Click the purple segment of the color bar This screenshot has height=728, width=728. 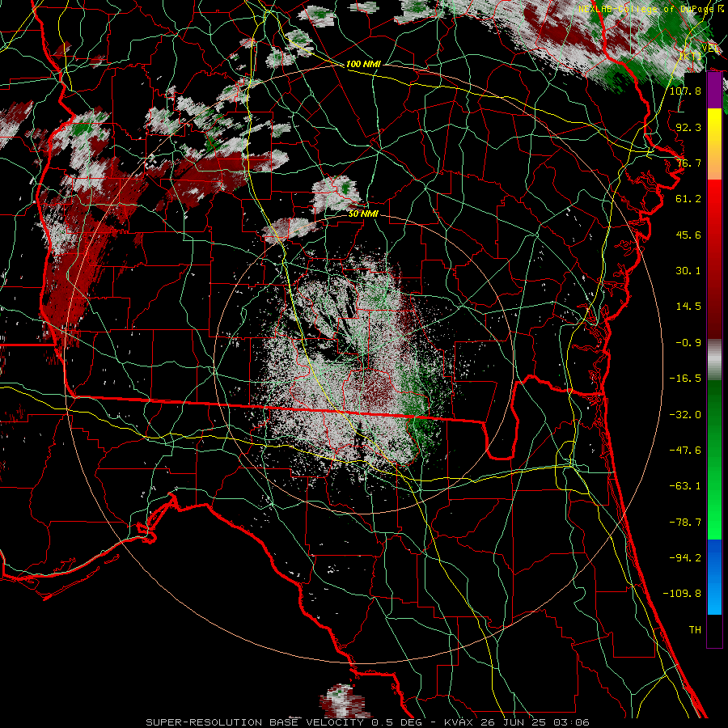(714, 91)
